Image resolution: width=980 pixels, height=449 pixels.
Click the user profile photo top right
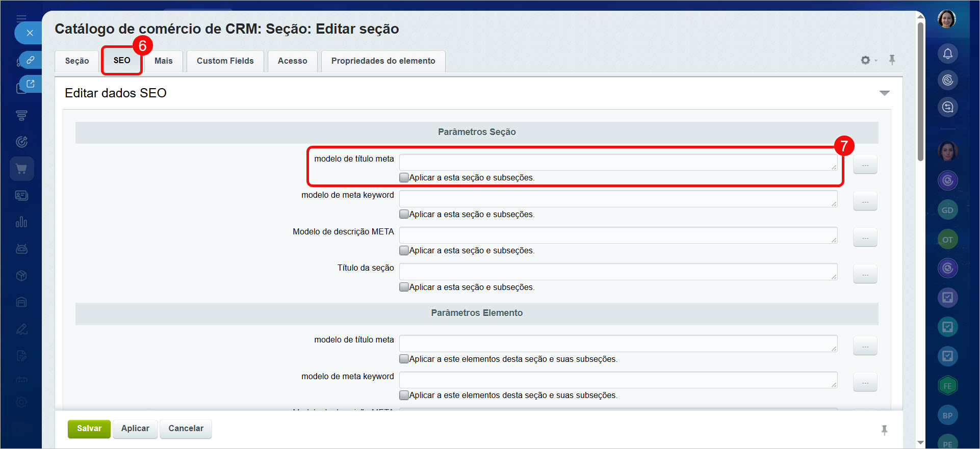point(947,19)
